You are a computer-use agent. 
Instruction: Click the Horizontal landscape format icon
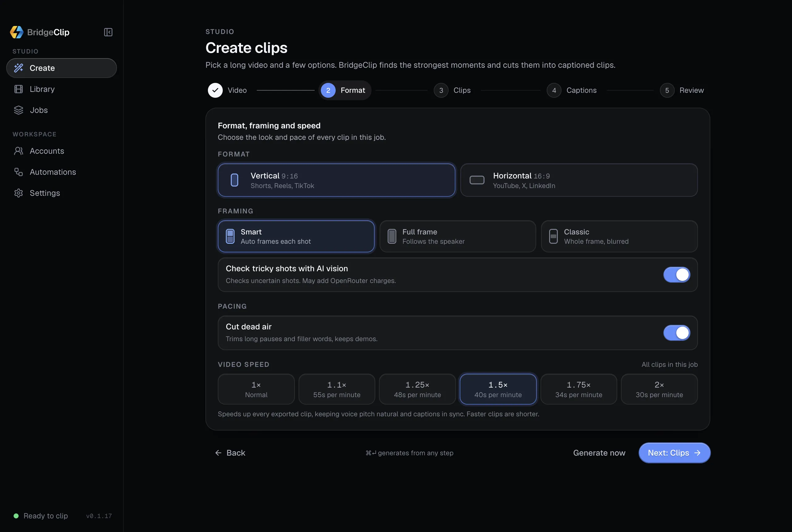click(x=477, y=180)
